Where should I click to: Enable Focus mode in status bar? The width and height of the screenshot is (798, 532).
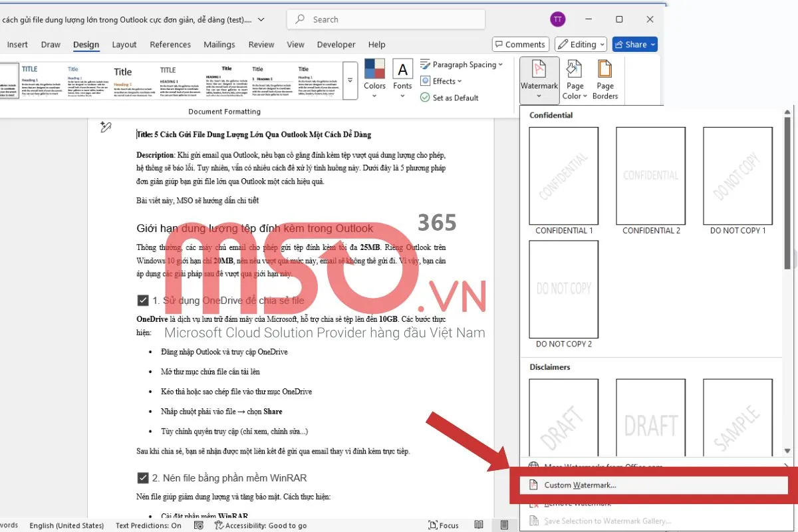(x=443, y=525)
